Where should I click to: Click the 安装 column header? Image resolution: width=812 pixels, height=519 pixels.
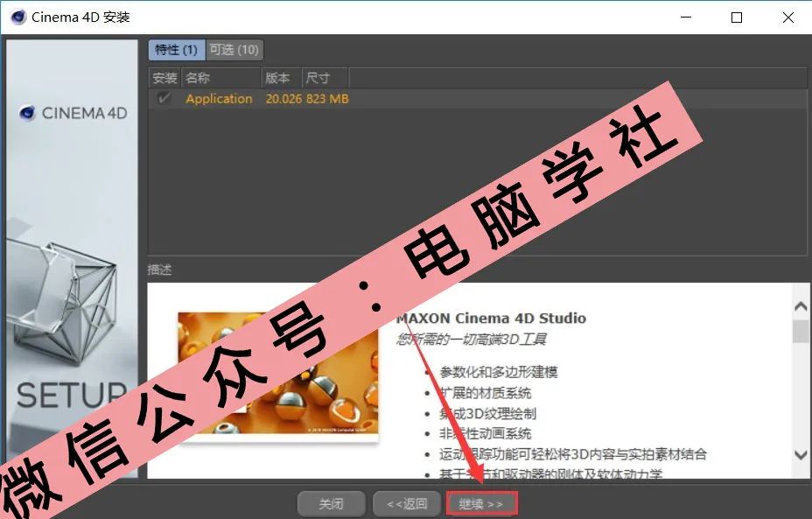coord(163,77)
